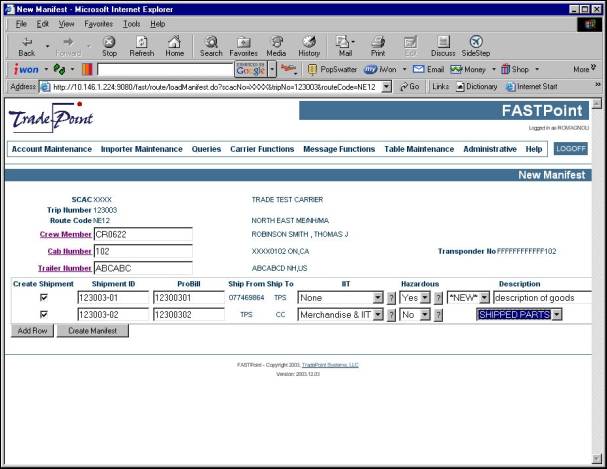This screenshot has height=469, width=607.
Task: Open Favorites toolbar star icon
Action: click(243, 46)
